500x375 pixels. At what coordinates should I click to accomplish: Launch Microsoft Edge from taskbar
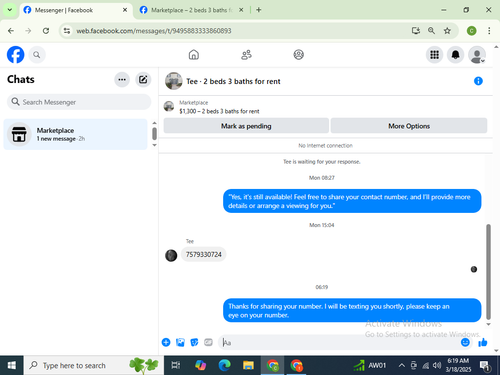tap(225, 365)
